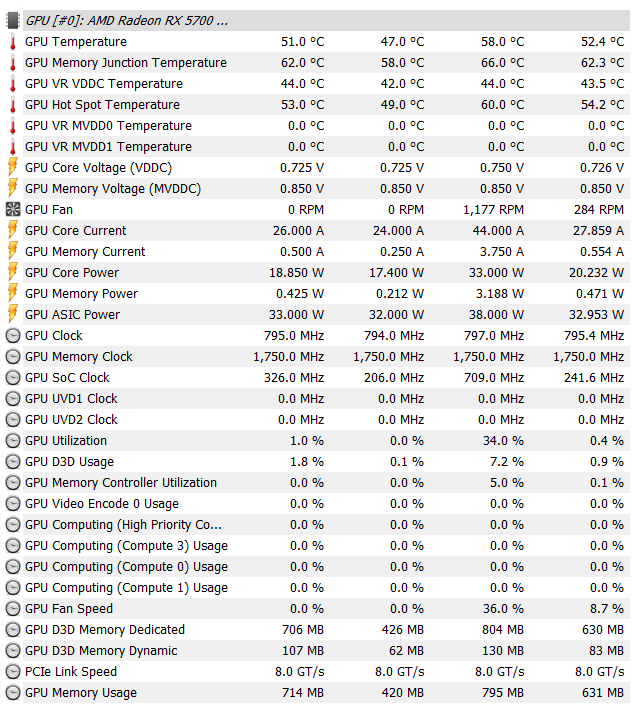Select the GPU Memory Junction Temperature label
Viewport: 644px width, 712px height.
point(126,63)
